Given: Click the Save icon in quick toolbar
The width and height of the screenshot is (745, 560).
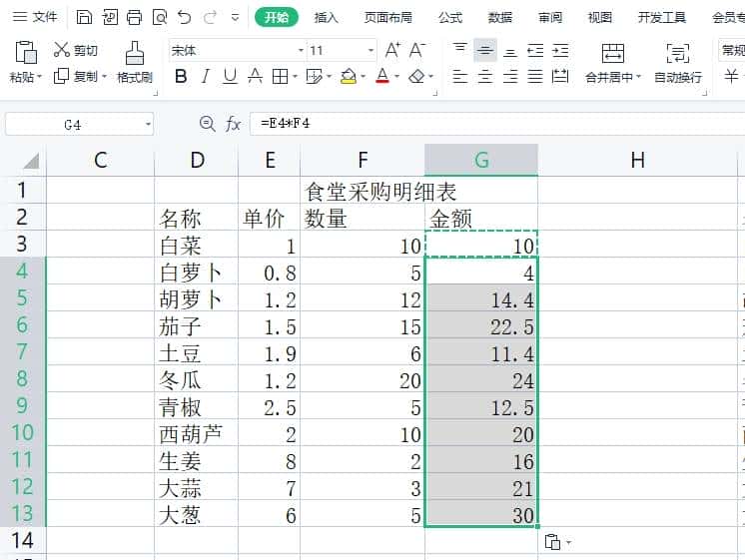Looking at the screenshot, I should (84, 18).
